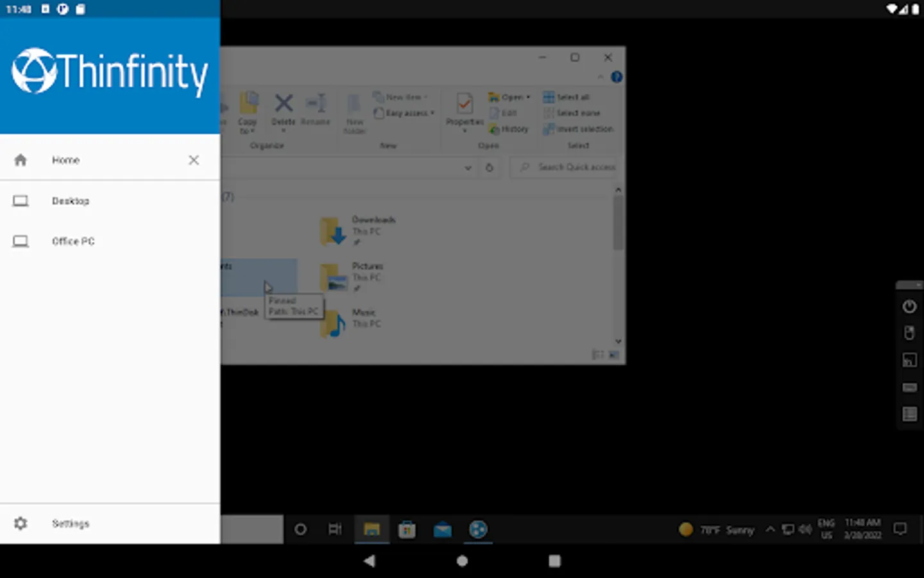Click Properties in the Explorer ribbon

click(465, 112)
